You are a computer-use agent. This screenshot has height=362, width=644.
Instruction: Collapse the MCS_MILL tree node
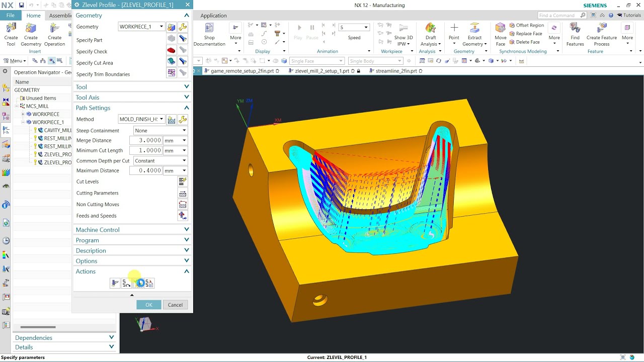pos(17,106)
